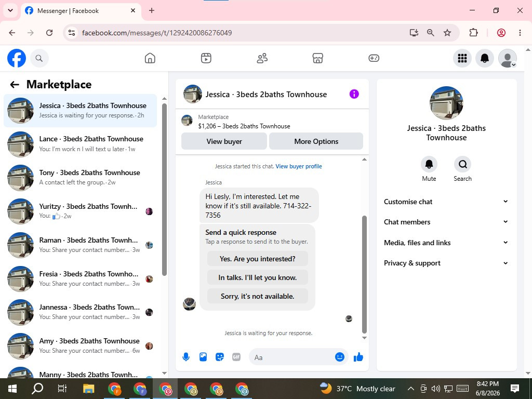Open the Facebook home feed icon
The width and height of the screenshot is (532, 399).
click(x=150, y=58)
